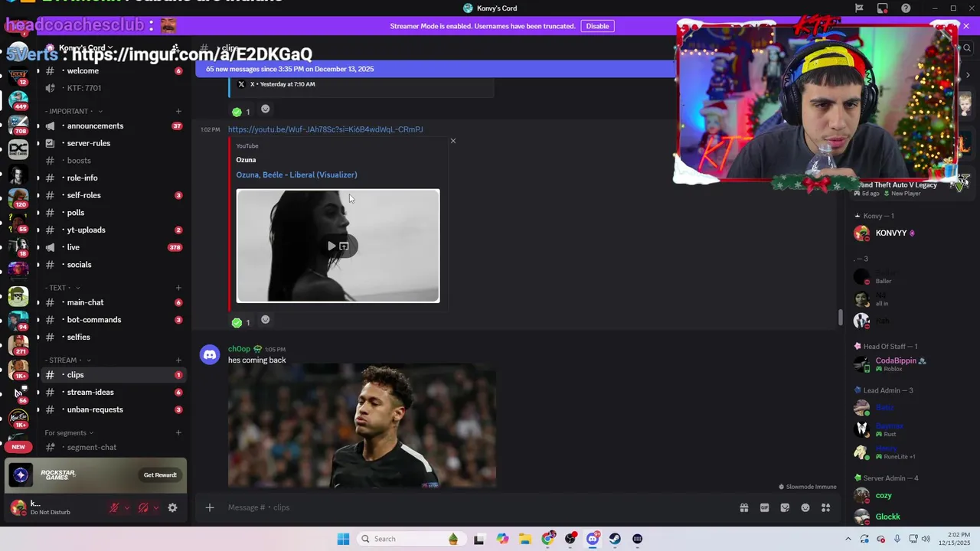Screen dimensions: 980x551
Task: Open User Settings gear
Action: (x=172, y=507)
